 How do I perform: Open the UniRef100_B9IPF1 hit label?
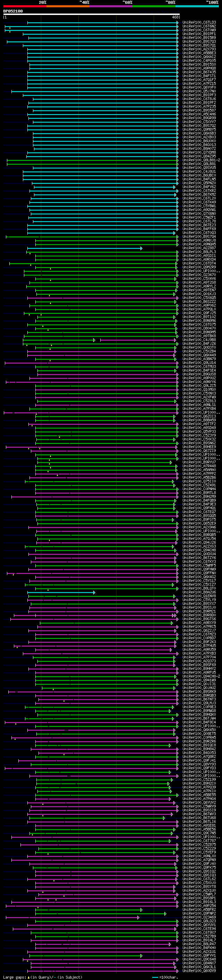click(199, 34)
